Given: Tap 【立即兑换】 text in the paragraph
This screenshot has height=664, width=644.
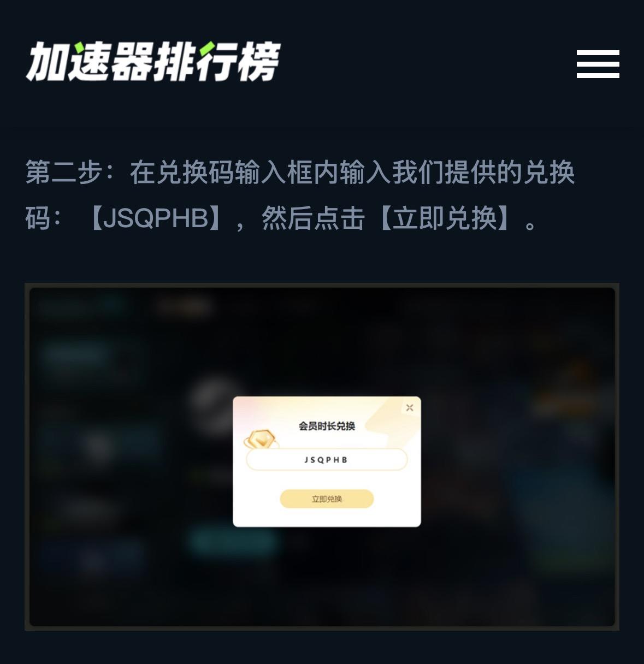Looking at the screenshot, I should (x=445, y=218).
